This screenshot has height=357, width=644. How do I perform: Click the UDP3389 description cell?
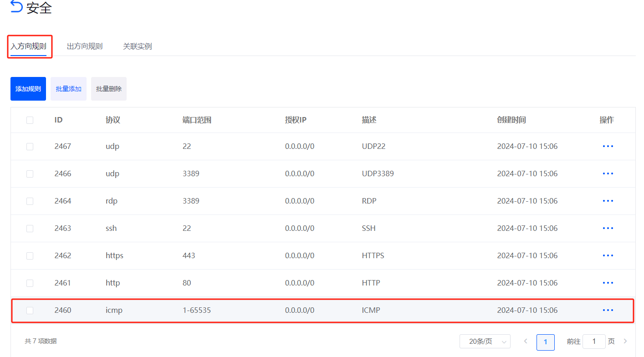(x=378, y=173)
